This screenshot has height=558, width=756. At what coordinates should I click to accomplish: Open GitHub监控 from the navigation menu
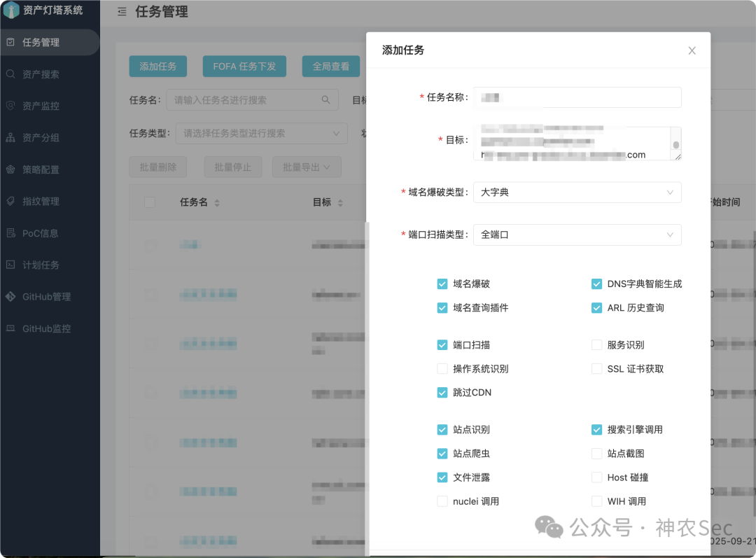(49, 328)
